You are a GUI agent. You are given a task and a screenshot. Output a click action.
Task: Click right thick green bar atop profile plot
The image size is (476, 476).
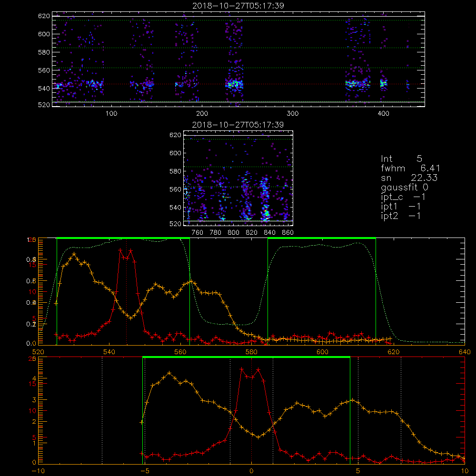point(322,238)
